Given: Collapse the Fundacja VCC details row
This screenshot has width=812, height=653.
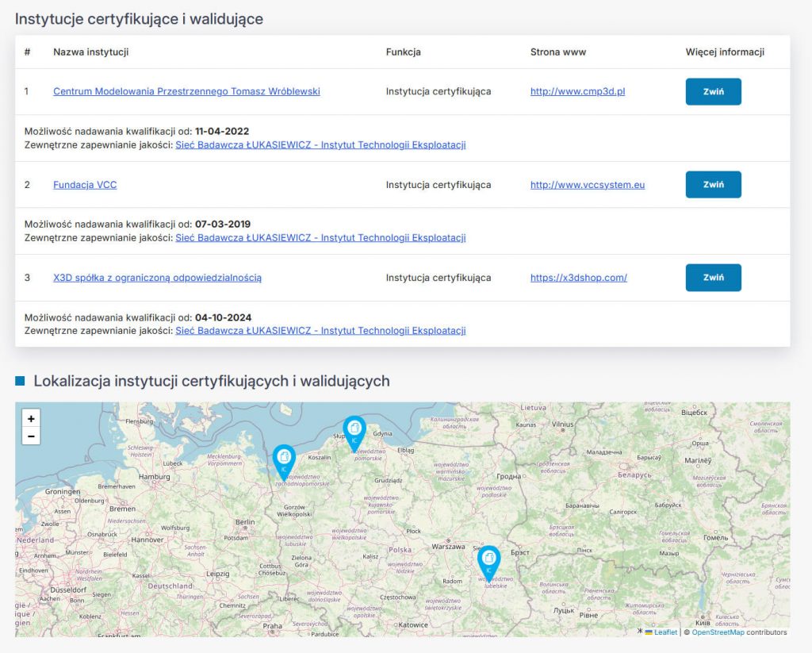Looking at the screenshot, I should 713,184.
